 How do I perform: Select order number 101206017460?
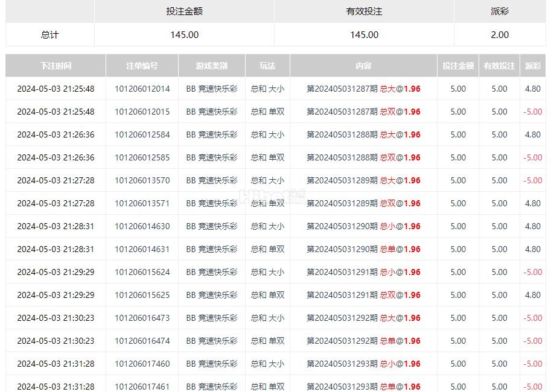click(x=142, y=364)
